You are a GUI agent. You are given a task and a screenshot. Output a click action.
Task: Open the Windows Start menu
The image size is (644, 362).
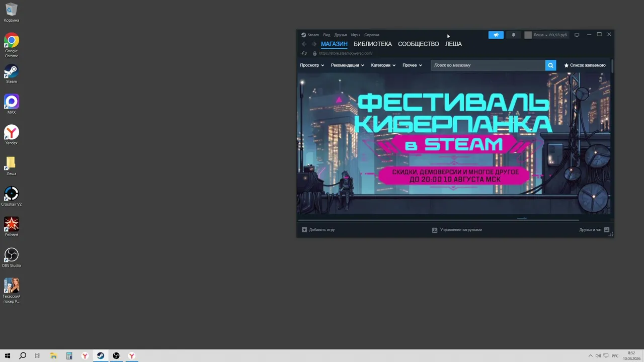coord(8,356)
